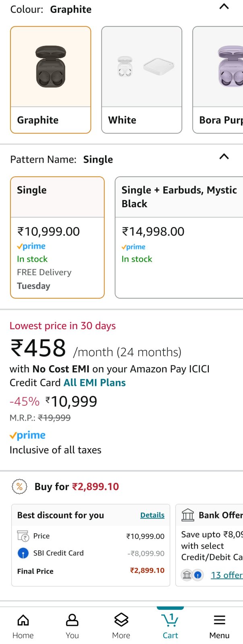Image resolution: width=243 pixels, height=644 pixels.
Task: Choose the Bora Purple colour option
Action: tap(218, 80)
